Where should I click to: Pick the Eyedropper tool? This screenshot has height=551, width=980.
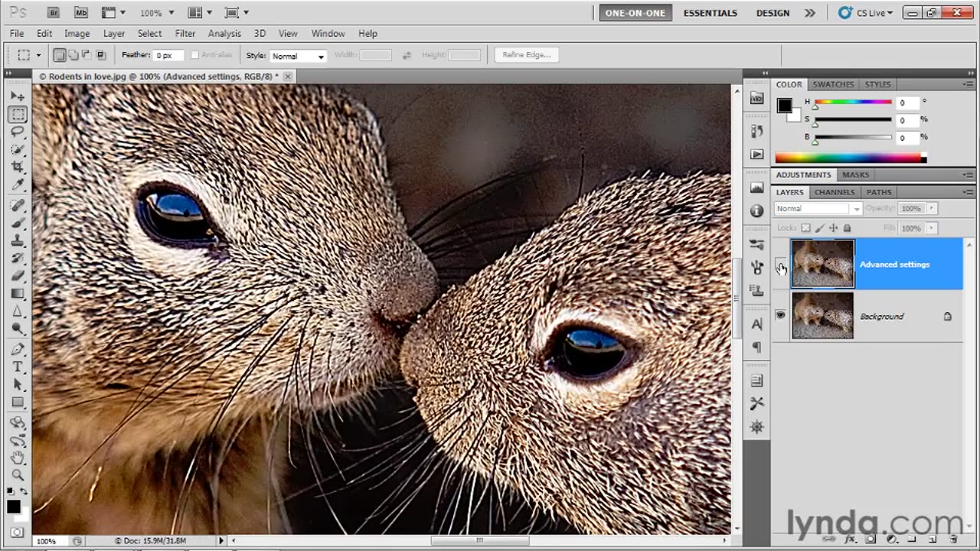coord(18,185)
